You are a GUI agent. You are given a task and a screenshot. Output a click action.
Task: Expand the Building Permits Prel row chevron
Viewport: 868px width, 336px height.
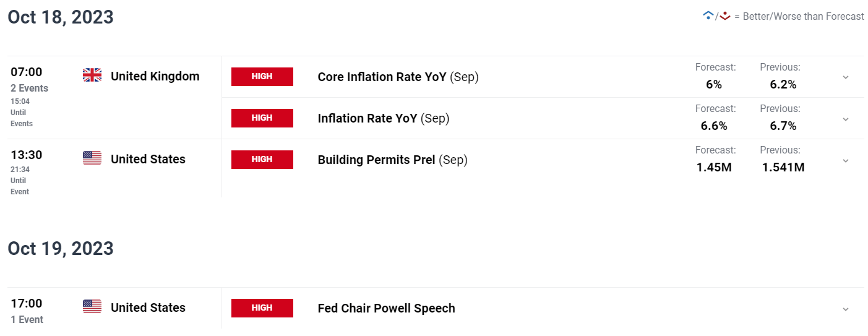pyautogui.click(x=846, y=160)
